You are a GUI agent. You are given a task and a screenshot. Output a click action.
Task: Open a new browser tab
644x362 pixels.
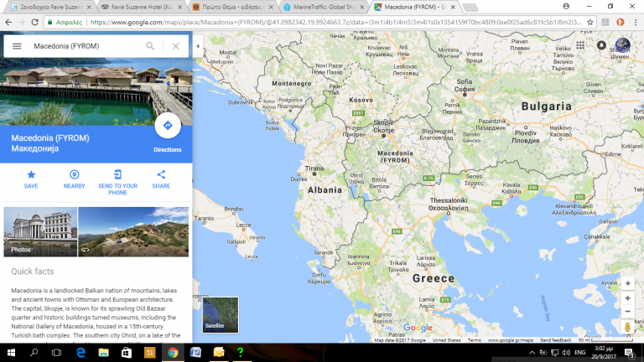point(470,8)
